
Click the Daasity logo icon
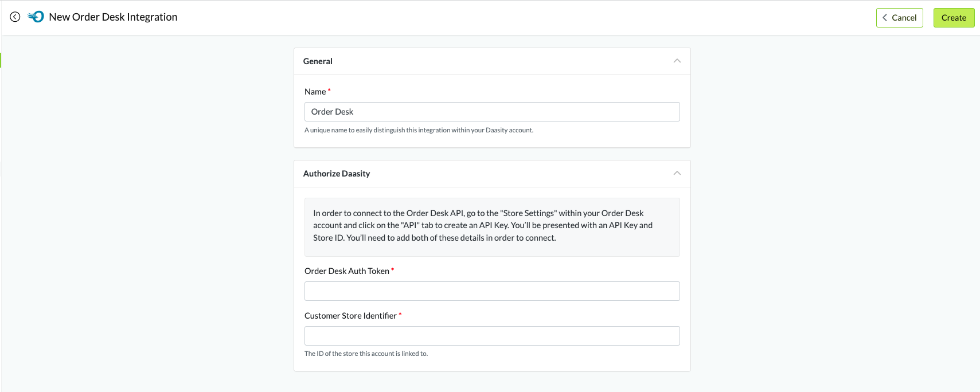pyautogui.click(x=36, y=17)
